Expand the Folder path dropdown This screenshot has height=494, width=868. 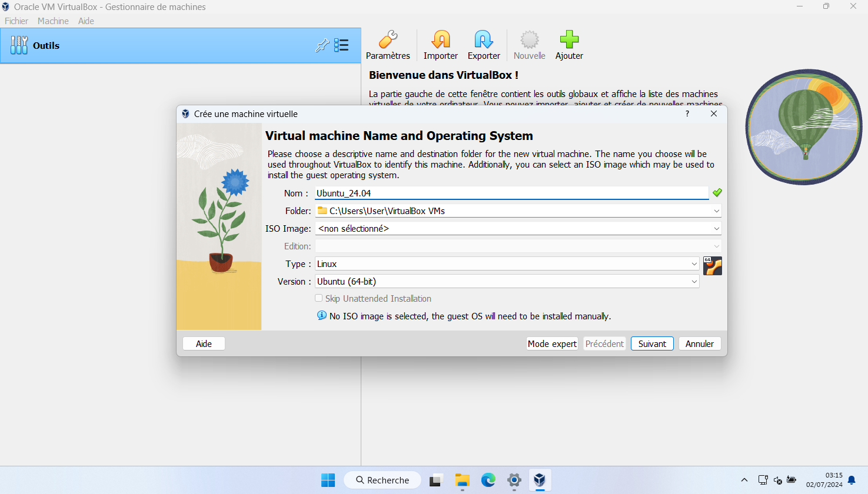click(x=716, y=211)
